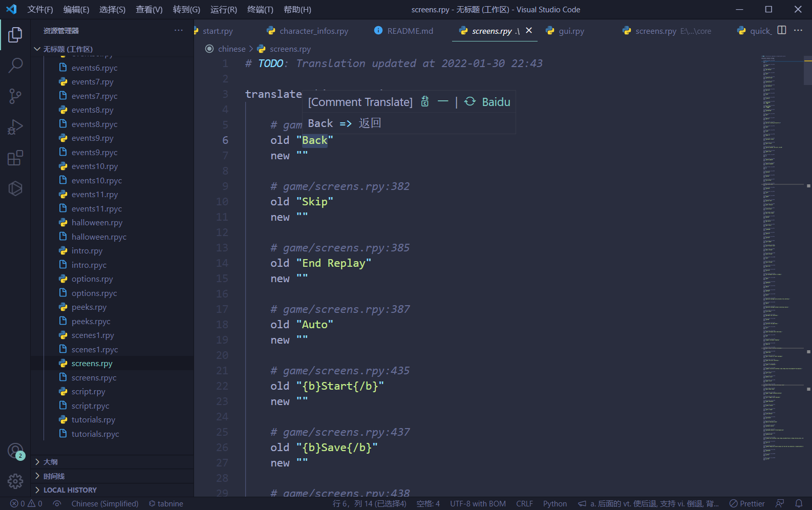
Task: Close the active screens.rpy tab
Action: tap(529, 31)
